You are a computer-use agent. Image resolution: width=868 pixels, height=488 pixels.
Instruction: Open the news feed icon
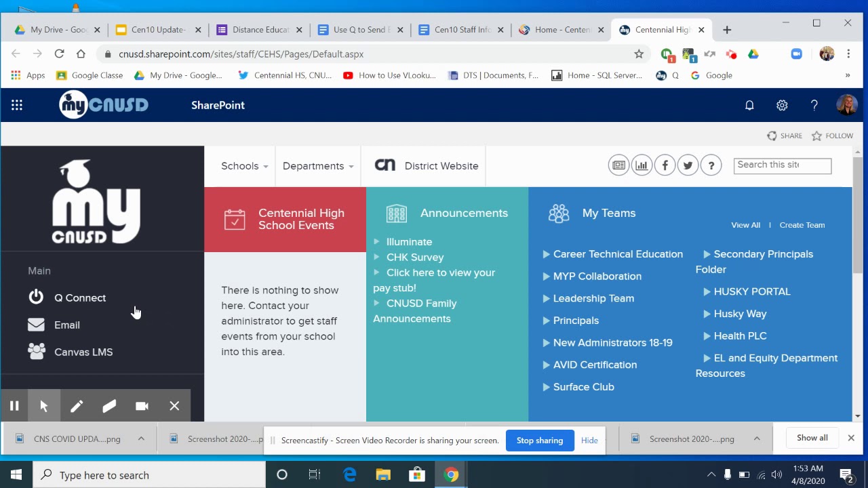coord(618,165)
